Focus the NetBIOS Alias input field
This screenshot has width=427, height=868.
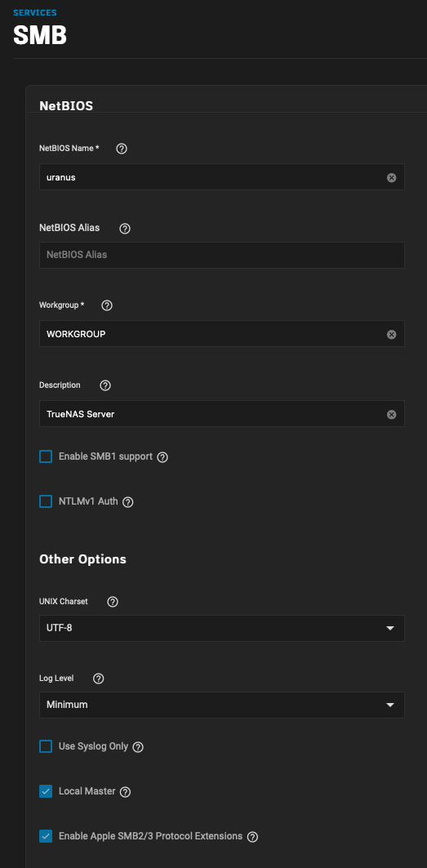(221, 256)
